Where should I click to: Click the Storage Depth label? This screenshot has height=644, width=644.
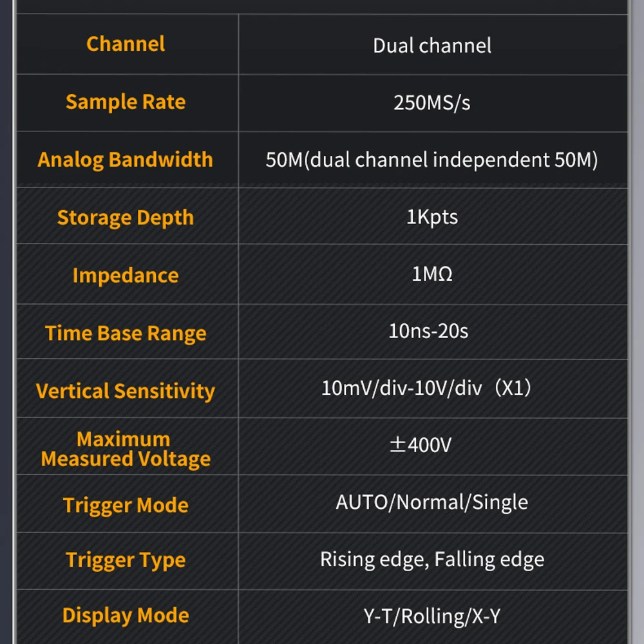[126, 218]
